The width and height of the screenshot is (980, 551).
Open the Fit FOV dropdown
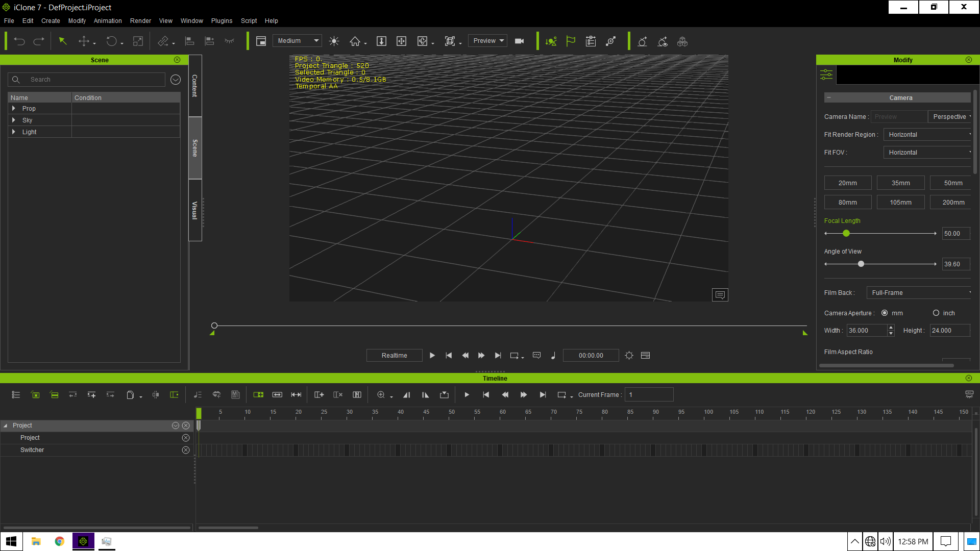point(927,153)
